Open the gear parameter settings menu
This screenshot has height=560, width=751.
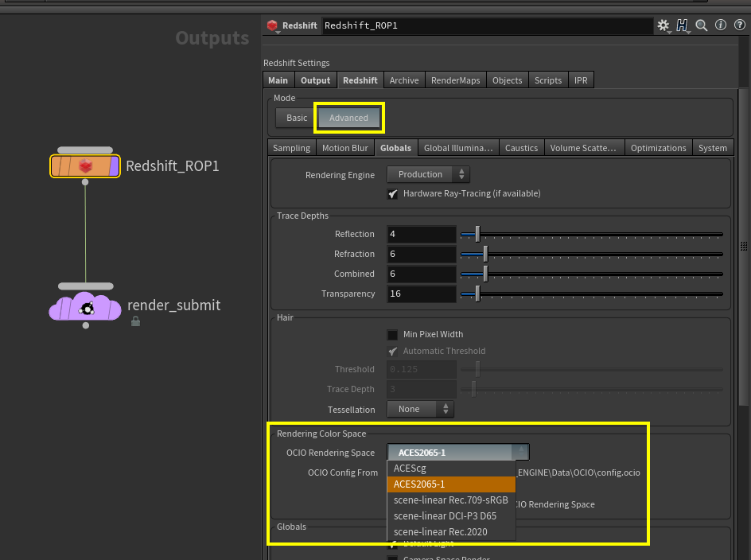point(663,25)
